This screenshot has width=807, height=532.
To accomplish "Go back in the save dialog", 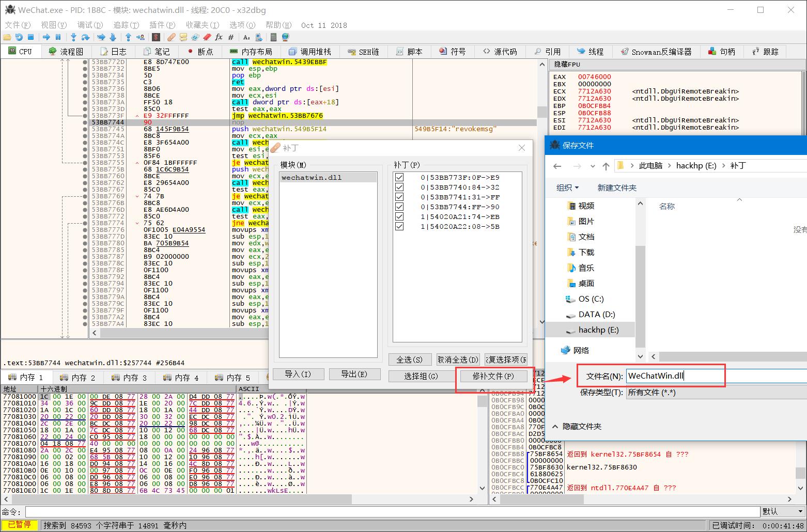I will click(557, 166).
